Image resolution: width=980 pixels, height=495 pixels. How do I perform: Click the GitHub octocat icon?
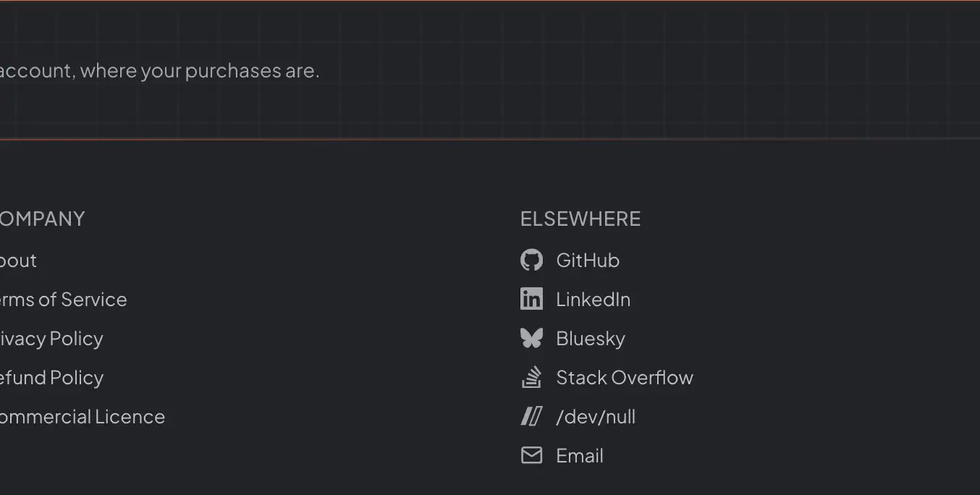coord(531,260)
